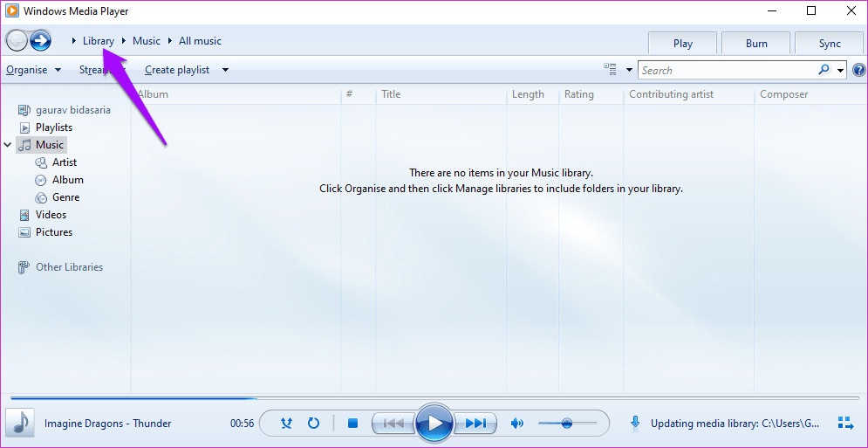
Task: Click the large Play button
Action: (435, 423)
